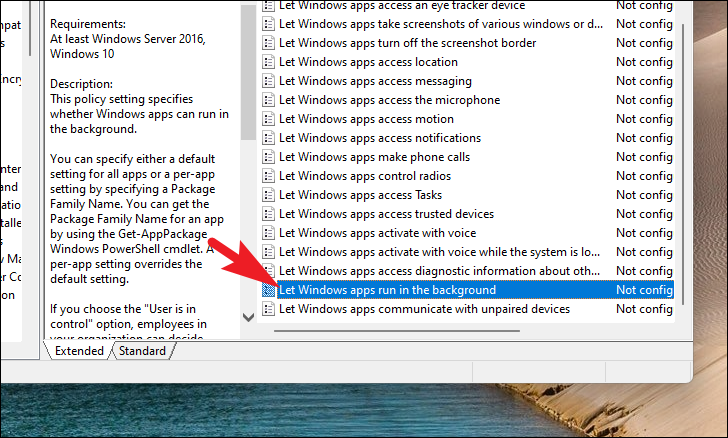Select 'Let Windows apps control radios'
The width and height of the screenshot is (728, 438).
pos(365,177)
